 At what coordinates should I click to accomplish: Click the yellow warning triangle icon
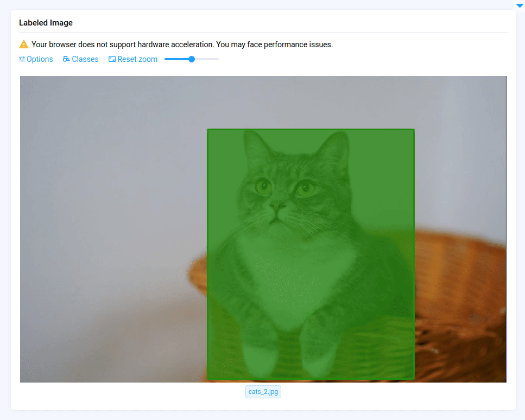coord(24,44)
